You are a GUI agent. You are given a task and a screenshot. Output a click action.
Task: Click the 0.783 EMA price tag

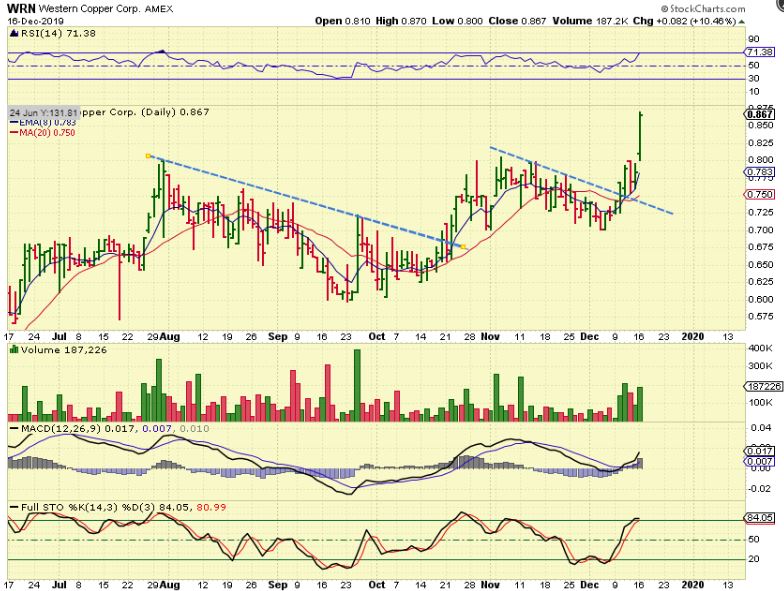pyautogui.click(x=760, y=172)
